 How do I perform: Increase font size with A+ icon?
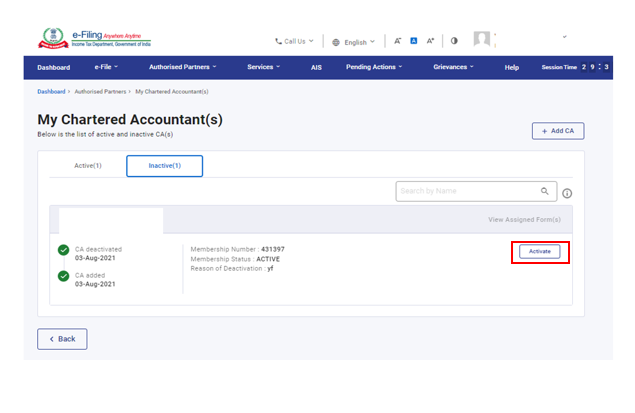click(430, 42)
